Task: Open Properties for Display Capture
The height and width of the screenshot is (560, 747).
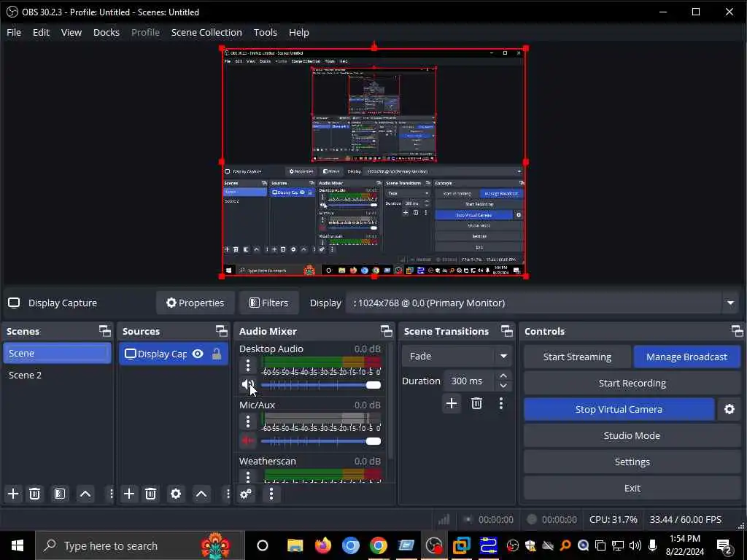Action: pyautogui.click(x=196, y=303)
